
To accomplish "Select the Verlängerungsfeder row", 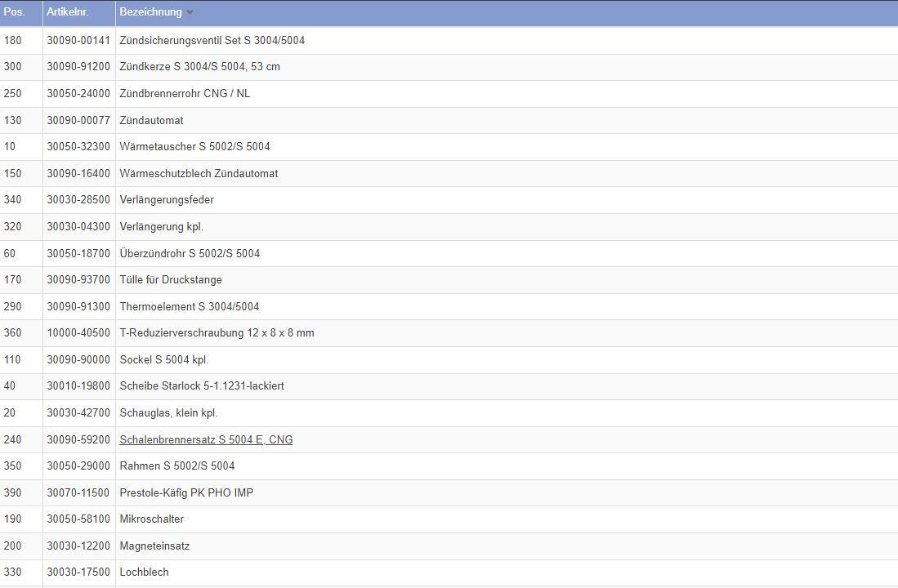I will tap(167, 200).
